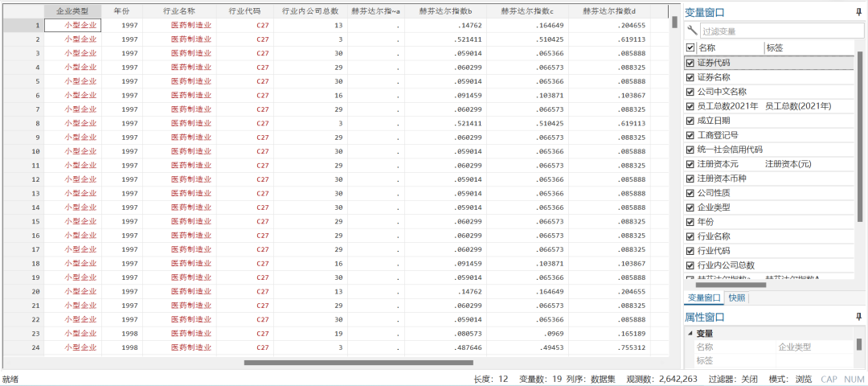The image size is (868, 386).
Task: Pin the 属性窗口 panel
Action: [x=858, y=317]
